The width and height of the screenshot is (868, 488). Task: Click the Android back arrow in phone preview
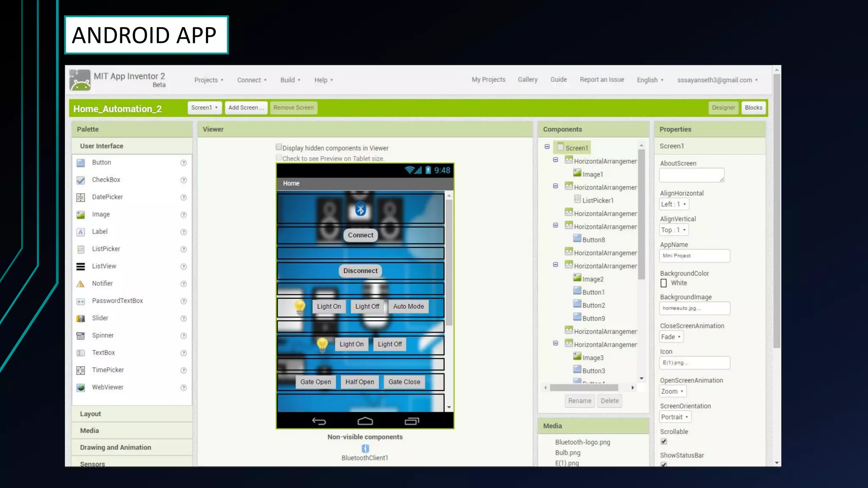[x=319, y=421]
